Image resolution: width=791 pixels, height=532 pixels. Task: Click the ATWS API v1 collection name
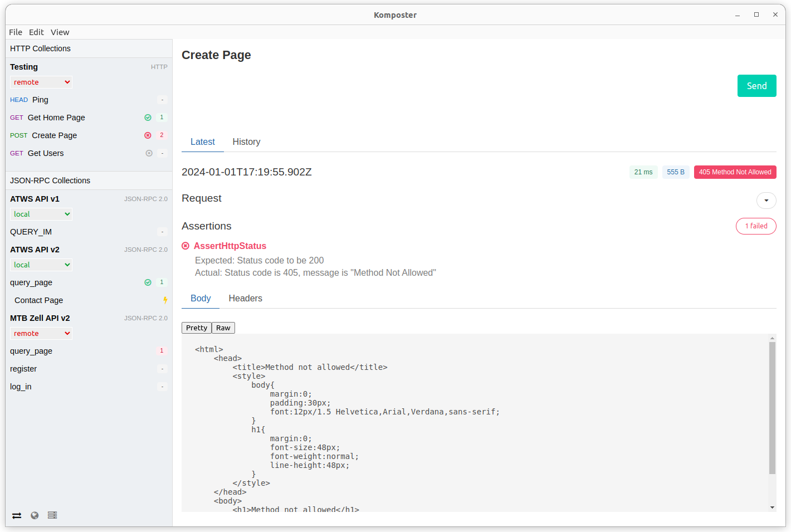35,199
